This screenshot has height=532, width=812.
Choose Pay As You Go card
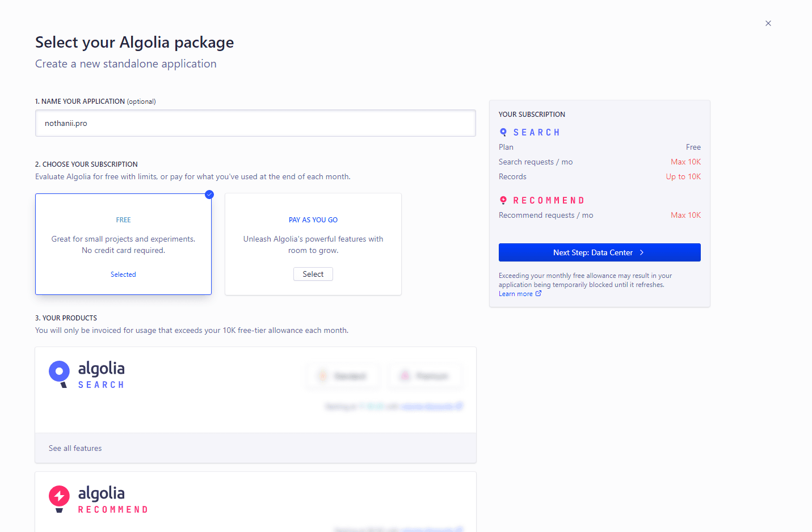pos(313,244)
